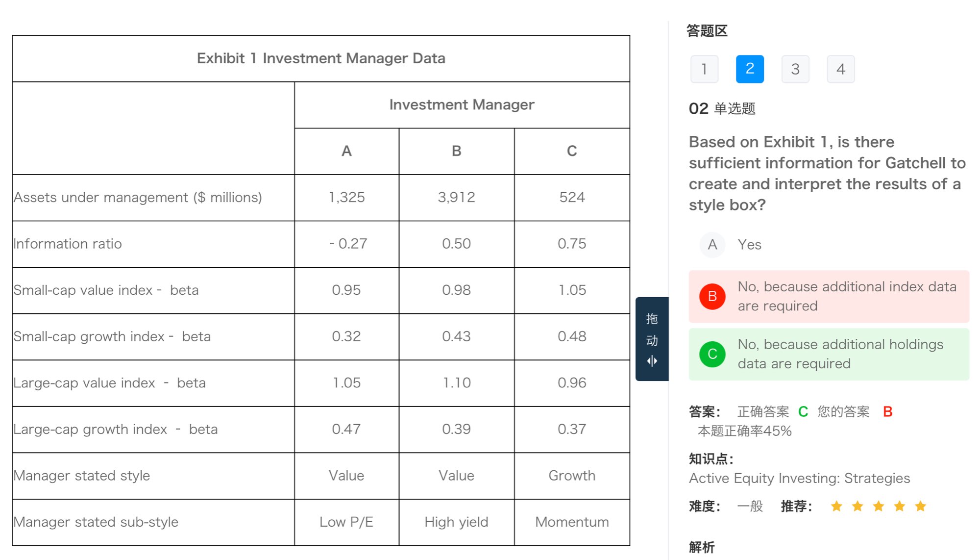980x560 pixels.
Task: Click the fourth recommendation star
Action: point(900,506)
